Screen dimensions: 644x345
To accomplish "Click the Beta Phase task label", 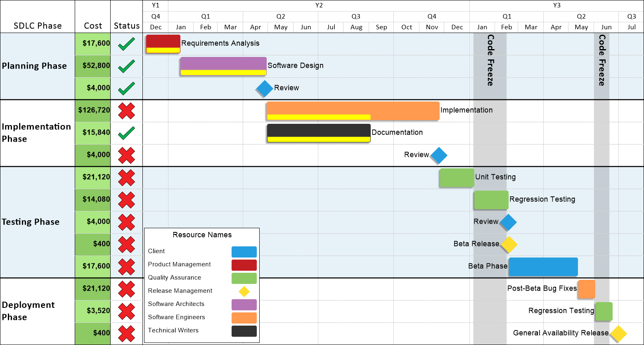I will pyautogui.click(x=488, y=266).
